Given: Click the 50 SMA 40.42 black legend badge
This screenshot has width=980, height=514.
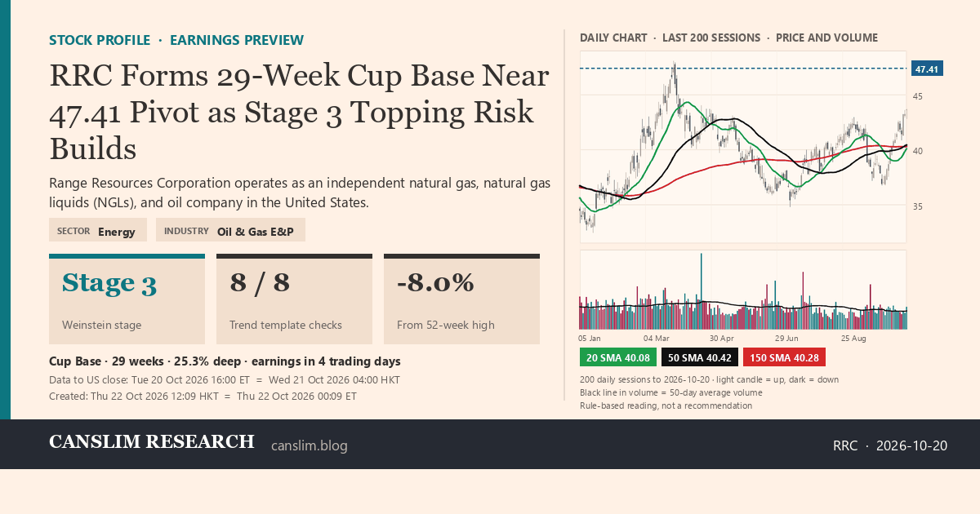Looking at the screenshot, I should click(x=700, y=357).
